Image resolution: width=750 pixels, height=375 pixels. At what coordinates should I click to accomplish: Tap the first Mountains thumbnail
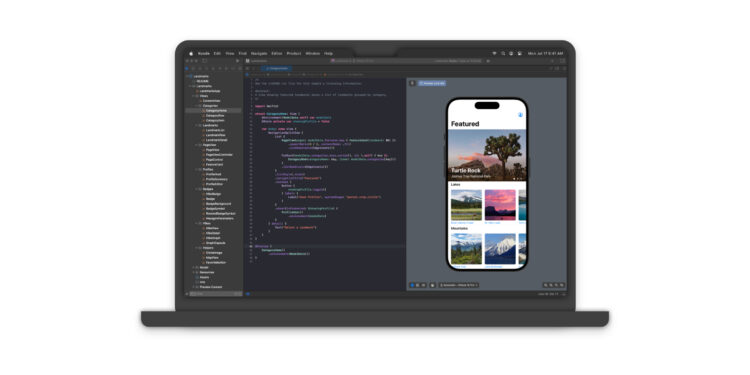466,249
